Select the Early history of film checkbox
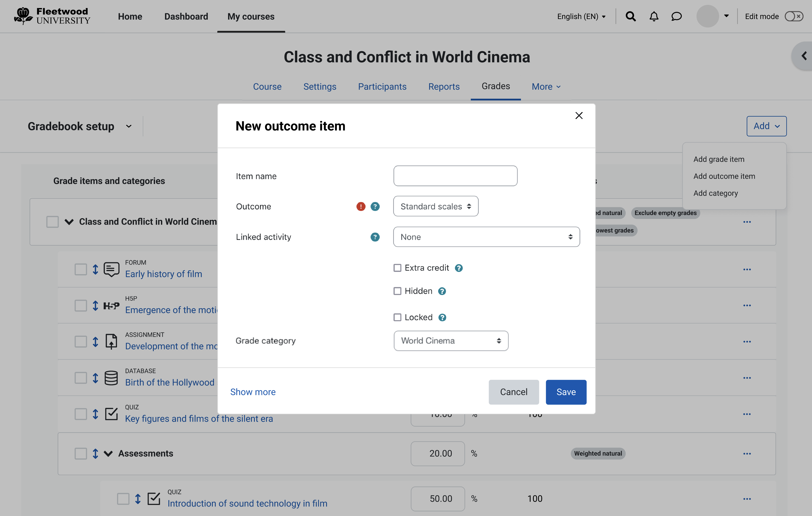The image size is (812, 516). pyautogui.click(x=80, y=269)
